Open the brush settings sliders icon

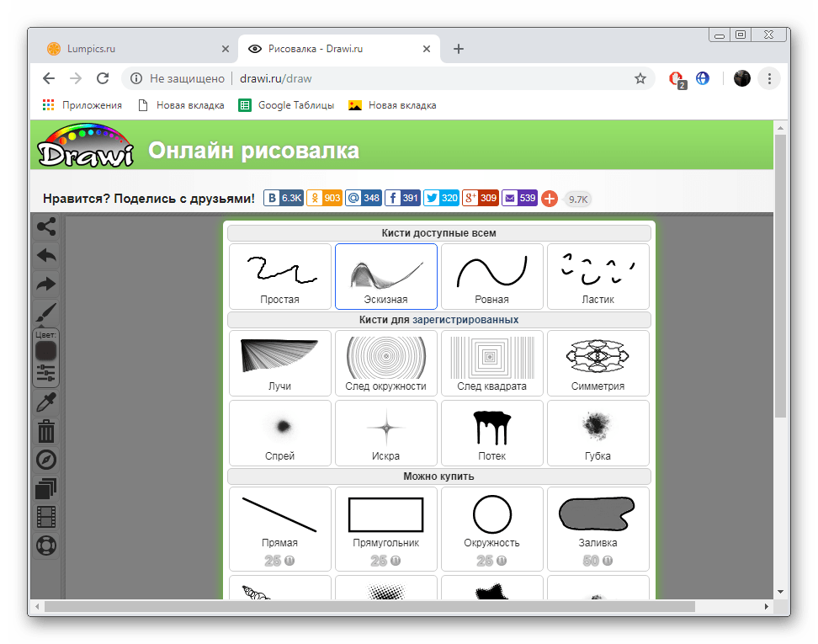(x=46, y=373)
